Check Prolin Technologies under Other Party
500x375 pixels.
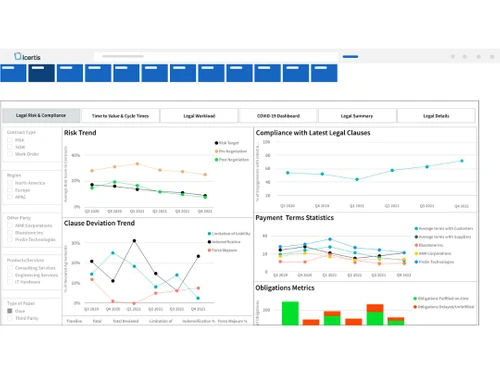click(x=10, y=240)
